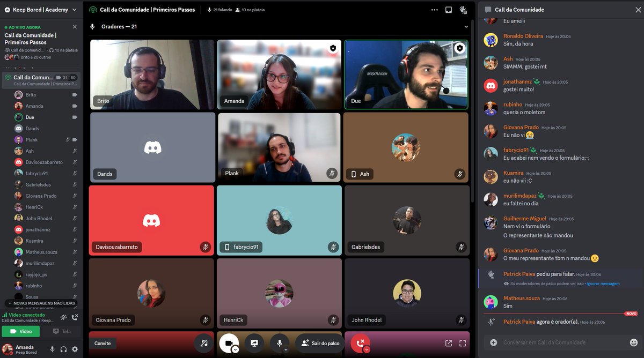This screenshot has width=644, height=358.
Task: Click the raise hand requests icon in header
Action: pyautogui.click(x=463, y=10)
